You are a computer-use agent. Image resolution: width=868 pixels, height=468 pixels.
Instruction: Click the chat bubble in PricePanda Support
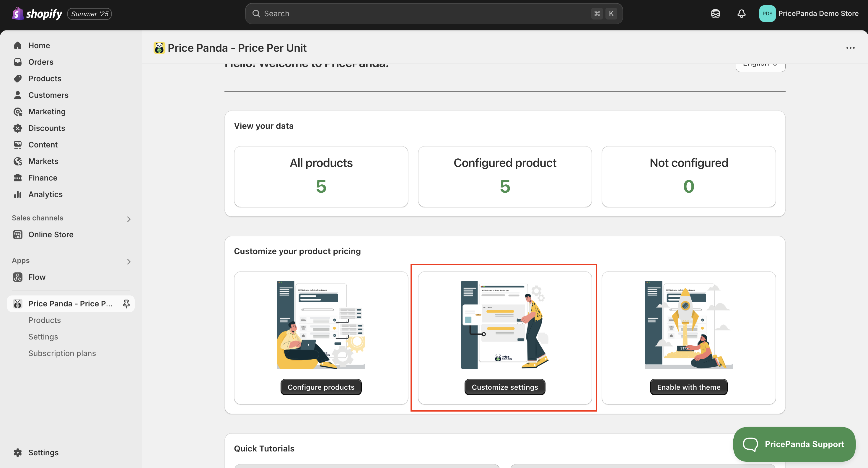pyautogui.click(x=750, y=444)
